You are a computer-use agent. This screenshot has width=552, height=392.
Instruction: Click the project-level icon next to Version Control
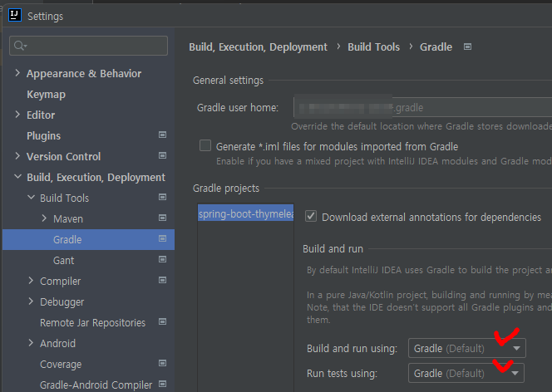(x=162, y=156)
